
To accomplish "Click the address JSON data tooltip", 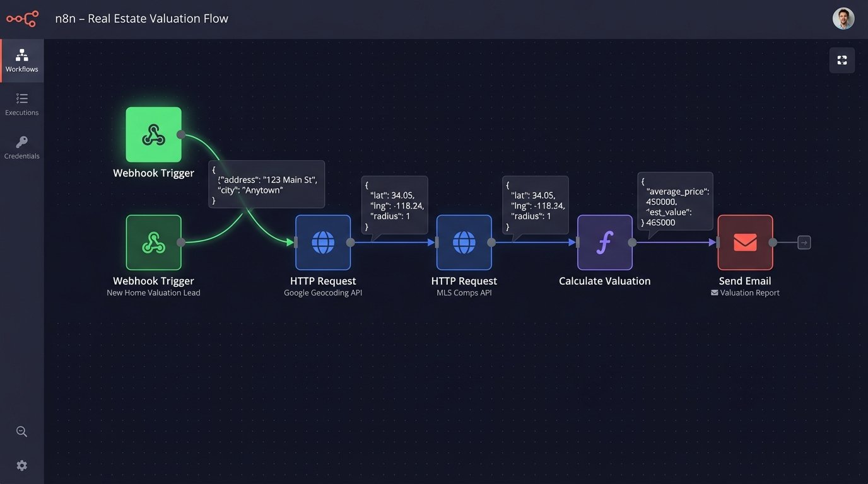I will click(266, 184).
